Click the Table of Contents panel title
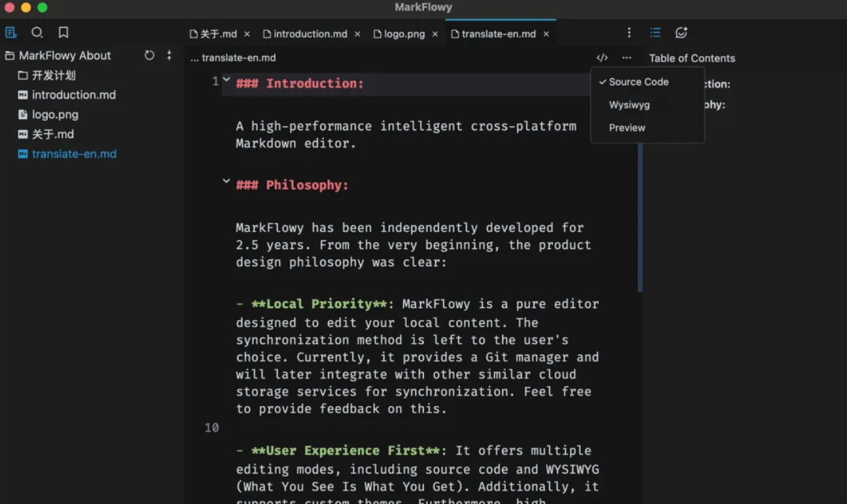The image size is (847, 504). click(x=692, y=58)
